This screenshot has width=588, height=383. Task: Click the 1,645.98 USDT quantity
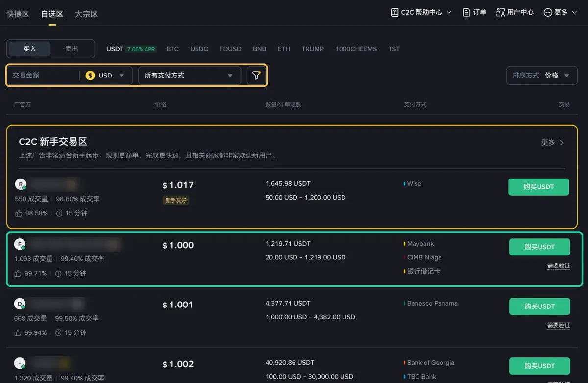288,184
